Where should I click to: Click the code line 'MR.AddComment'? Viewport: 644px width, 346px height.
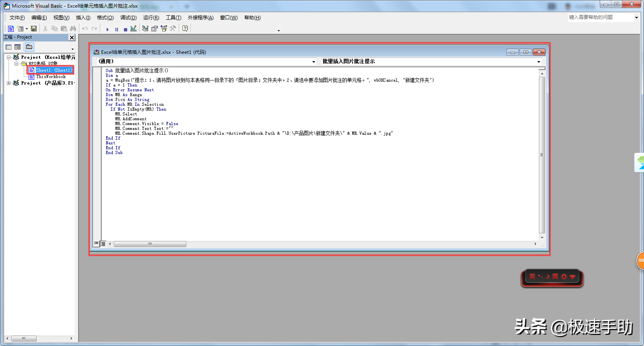click(131, 119)
